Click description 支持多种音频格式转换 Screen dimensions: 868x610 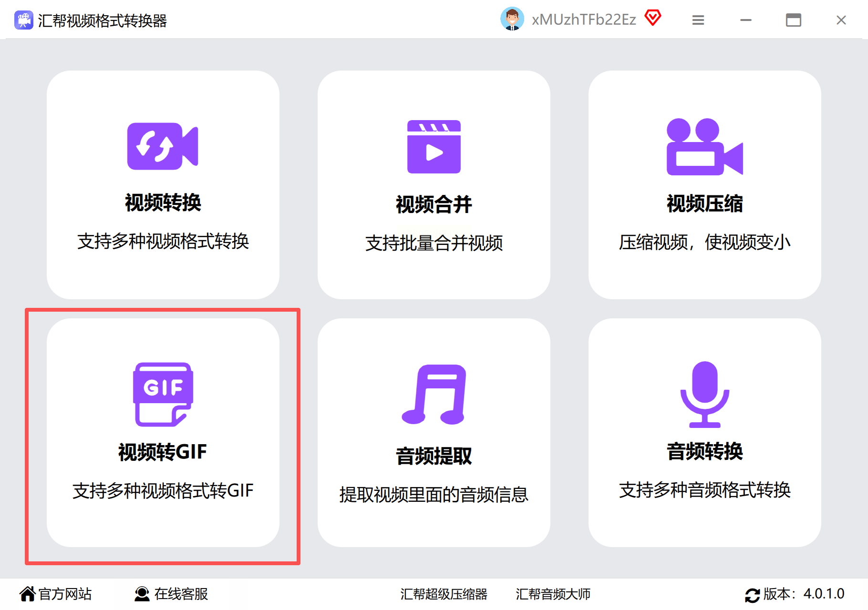[705, 490]
